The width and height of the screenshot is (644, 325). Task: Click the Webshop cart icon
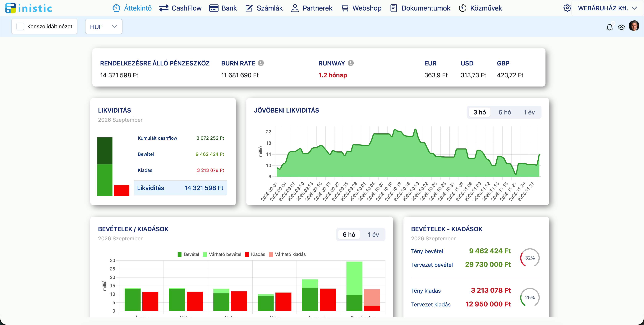(x=344, y=8)
